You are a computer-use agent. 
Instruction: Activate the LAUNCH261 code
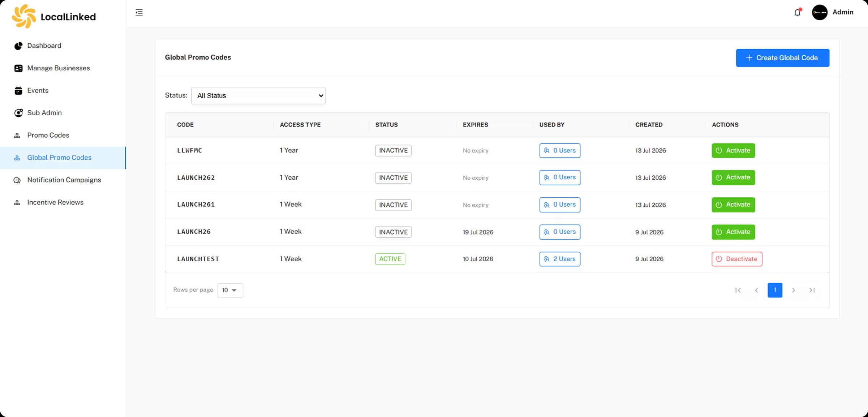coord(733,205)
